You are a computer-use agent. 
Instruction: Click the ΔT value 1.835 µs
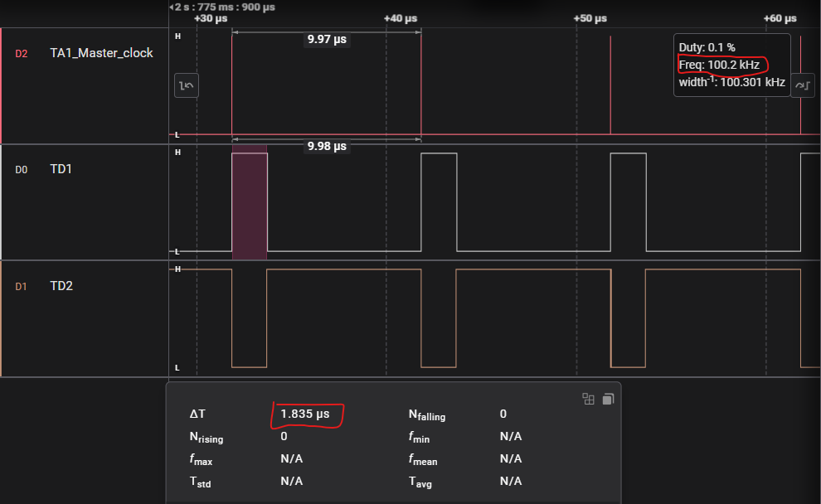(304, 414)
